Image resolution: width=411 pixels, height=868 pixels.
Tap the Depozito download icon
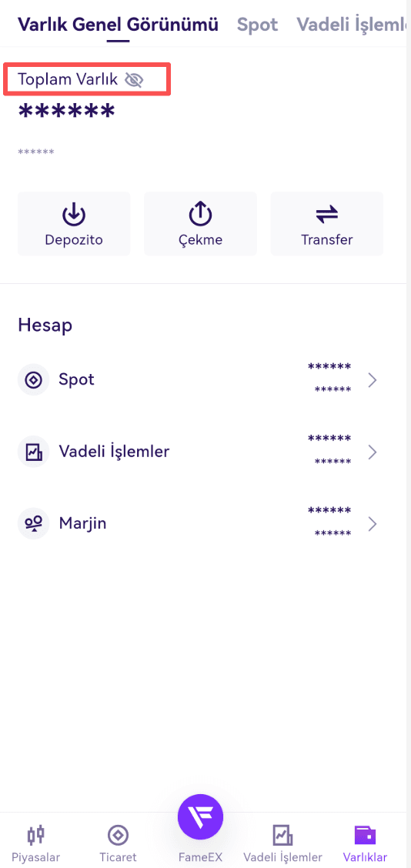tap(74, 214)
